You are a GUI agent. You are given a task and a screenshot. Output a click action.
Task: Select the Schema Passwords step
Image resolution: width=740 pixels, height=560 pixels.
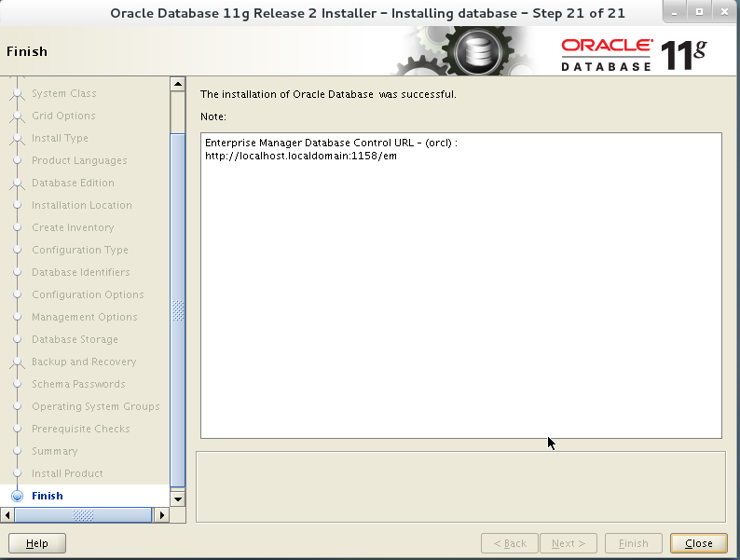78,384
